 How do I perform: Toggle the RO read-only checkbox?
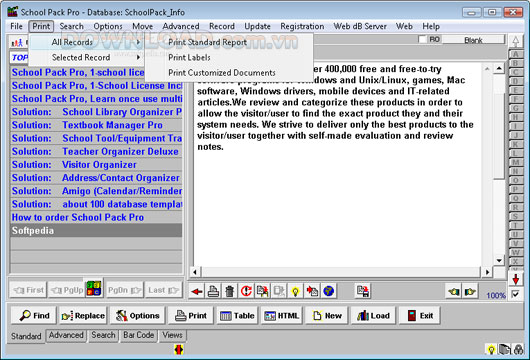(423, 40)
